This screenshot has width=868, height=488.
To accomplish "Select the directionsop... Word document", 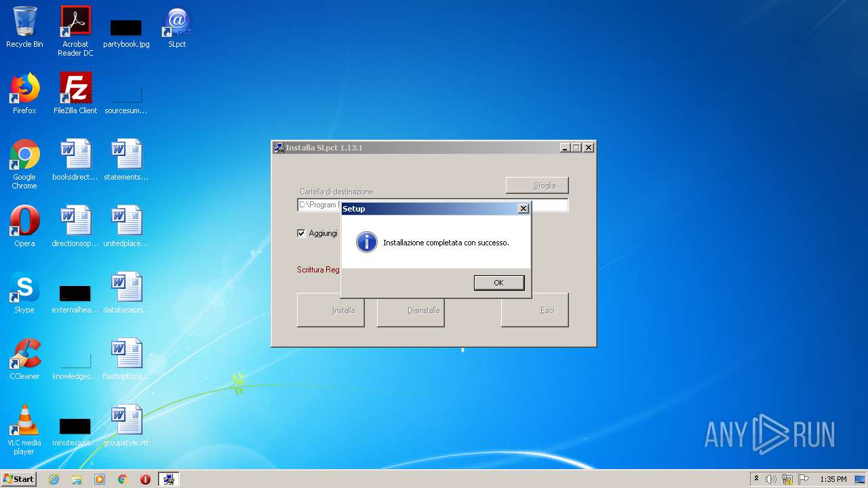I will pyautogui.click(x=75, y=226).
